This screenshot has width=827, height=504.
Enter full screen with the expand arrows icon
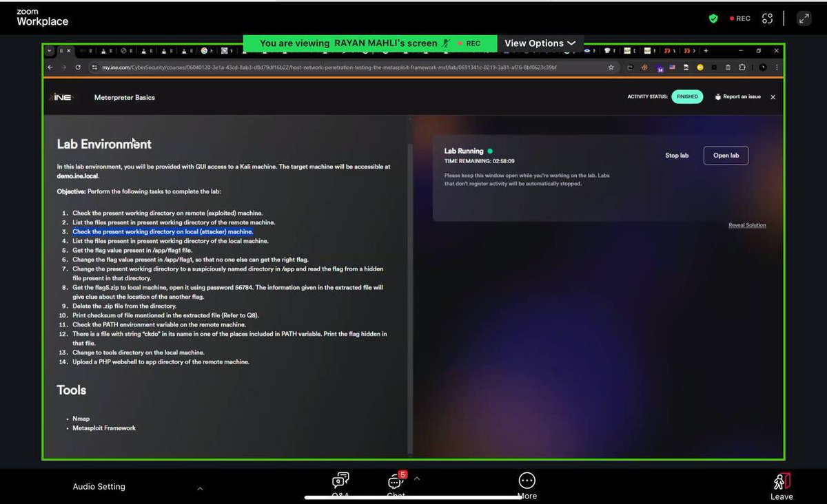click(804, 19)
